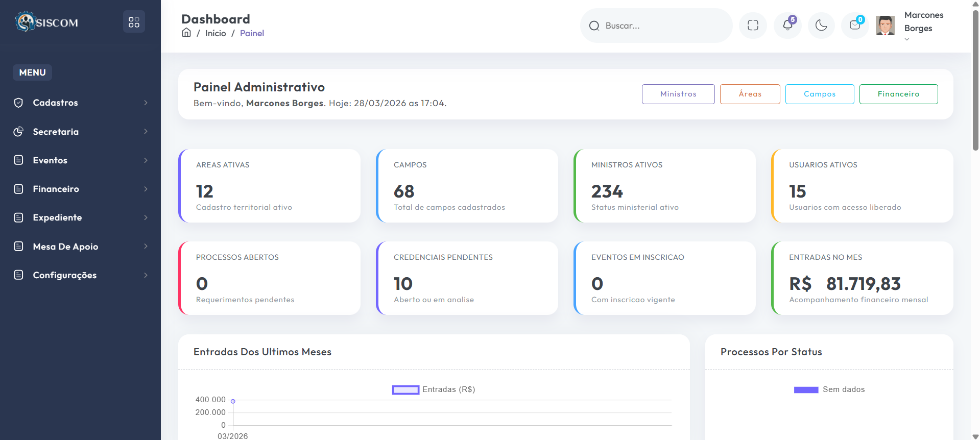Click the vertical page scrollbar

click(975, 80)
